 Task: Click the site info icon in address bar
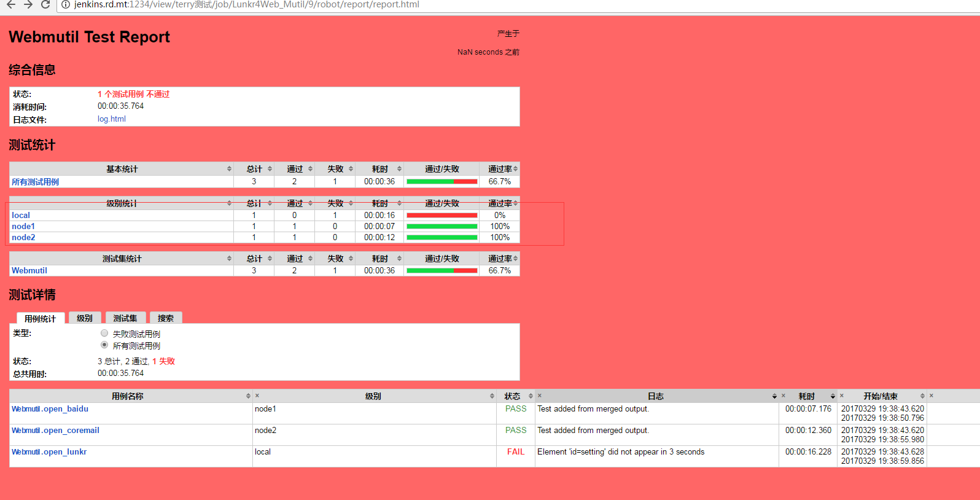(66, 4)
